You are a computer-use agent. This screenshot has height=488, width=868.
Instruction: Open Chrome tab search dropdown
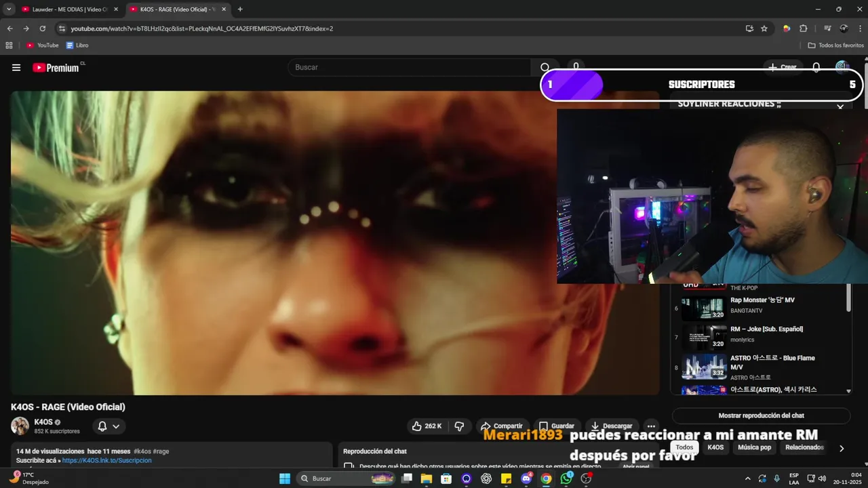(9, 9)
